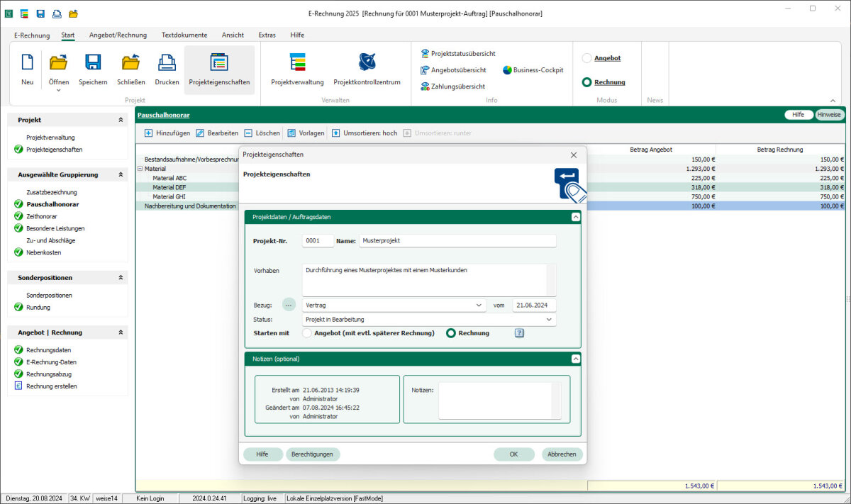Image resolution: width=851 pixels, height=504 pixels.
Task: Open the Status dropdown
Action: [x=429, y=320]
